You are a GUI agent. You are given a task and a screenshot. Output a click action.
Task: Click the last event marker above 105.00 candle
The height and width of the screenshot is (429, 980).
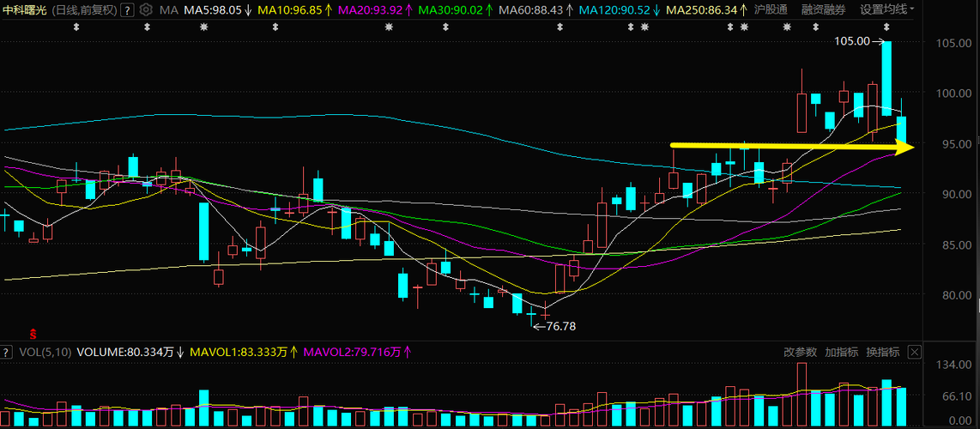pos(886,27)
